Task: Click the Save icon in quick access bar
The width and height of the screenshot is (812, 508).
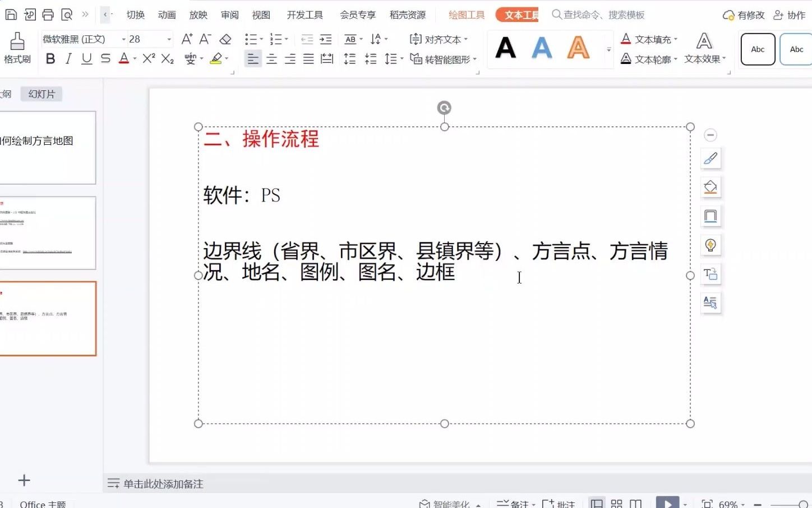Action: click(x=11, y=15)
